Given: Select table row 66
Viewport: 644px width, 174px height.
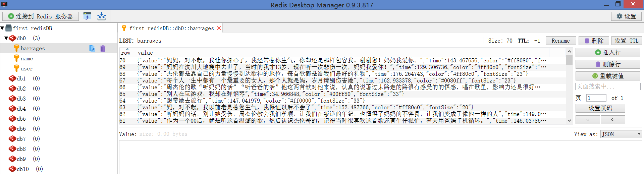Looking at the screenshot, I should click(342, 87).
